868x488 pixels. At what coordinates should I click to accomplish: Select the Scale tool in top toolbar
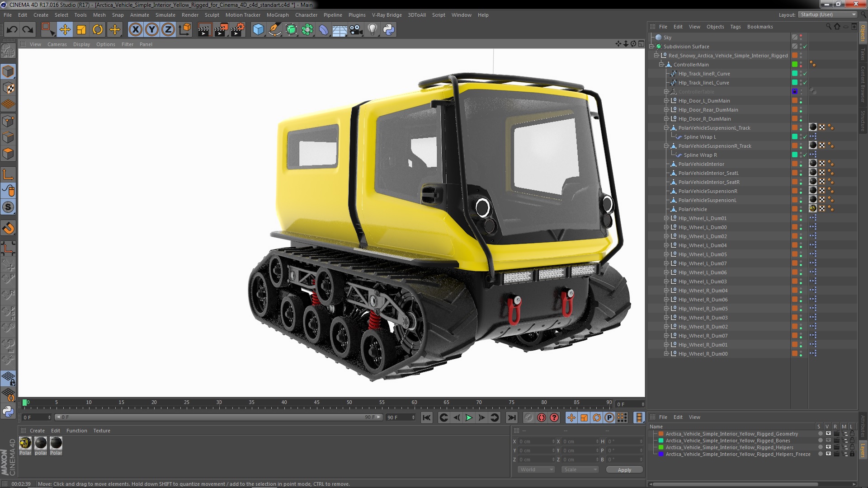pyautogui.click(x=81, y=30)
